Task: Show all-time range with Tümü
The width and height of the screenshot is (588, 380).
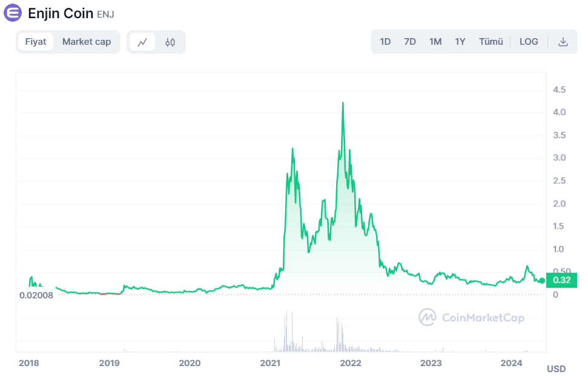Action: coord(491,42)
